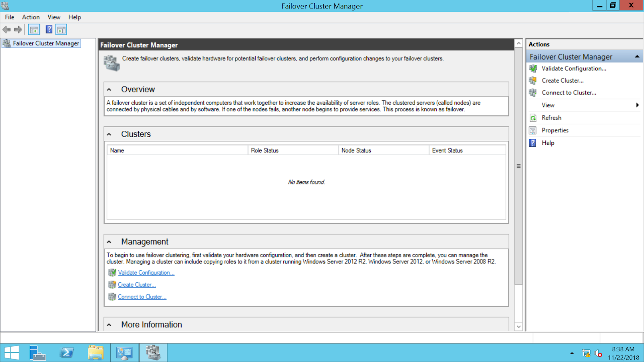Click the Failover Cluster Manager tree node icon
644x362 pixels.
[6, 43]
